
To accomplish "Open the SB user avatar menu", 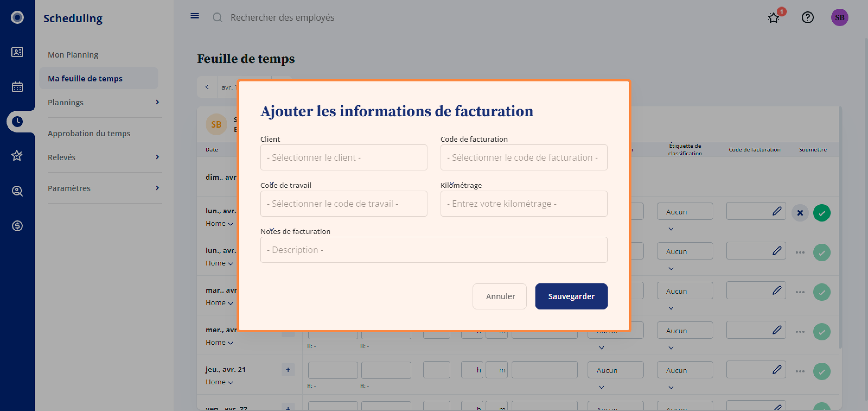I will pos(839,17).
